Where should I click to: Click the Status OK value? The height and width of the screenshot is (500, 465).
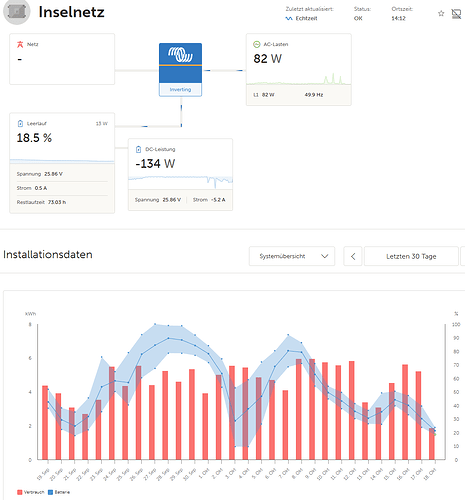tap(358, 18)
